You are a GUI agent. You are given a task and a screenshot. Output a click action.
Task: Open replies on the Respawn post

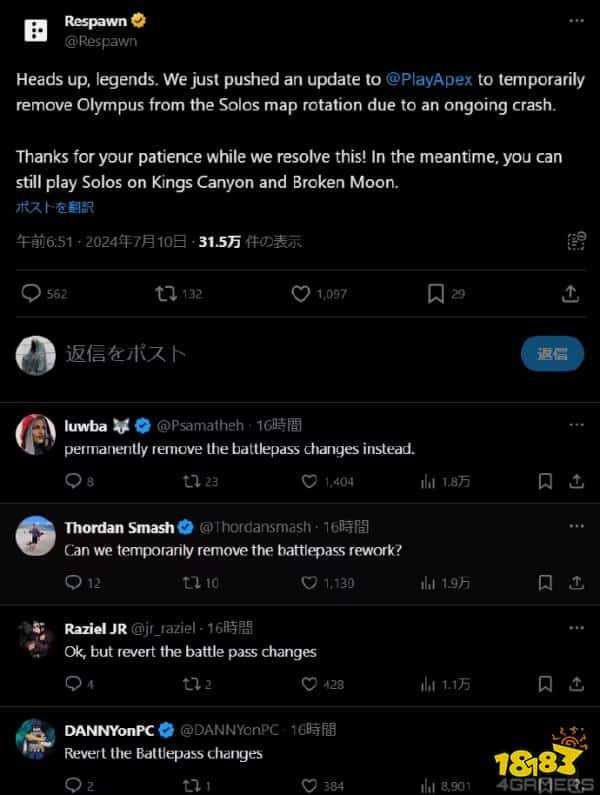(31, 294)
